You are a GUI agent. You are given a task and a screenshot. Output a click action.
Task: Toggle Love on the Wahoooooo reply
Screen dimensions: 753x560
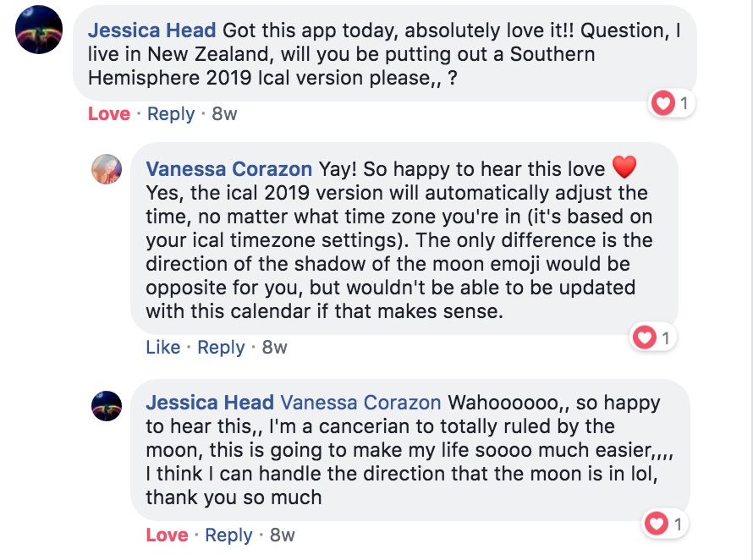168,535
